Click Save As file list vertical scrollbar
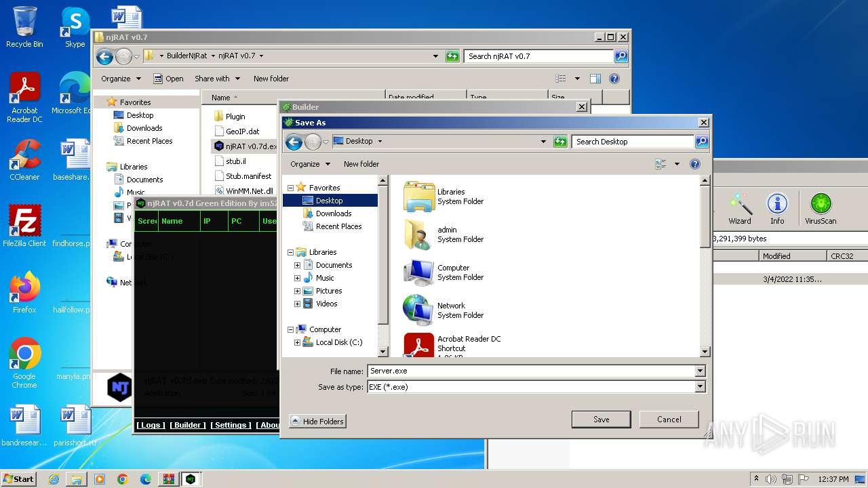 (705, 266)
